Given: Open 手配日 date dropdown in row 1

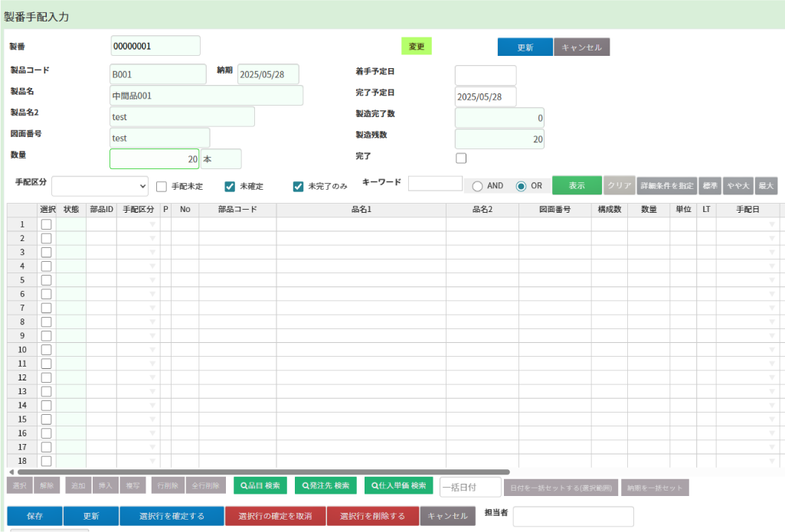Looking at the screenshot, I should [x=772, y=224].
